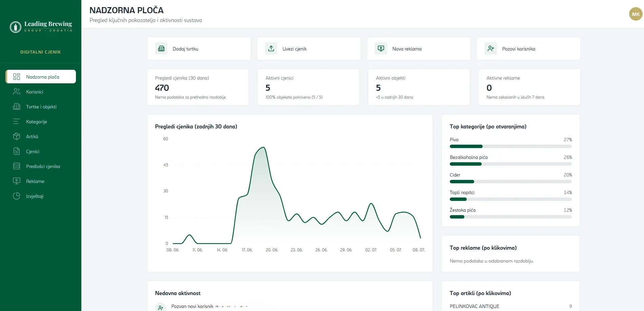Click the Aktivne reklame stat card
The image size is (644, 311).
(529, 87)
